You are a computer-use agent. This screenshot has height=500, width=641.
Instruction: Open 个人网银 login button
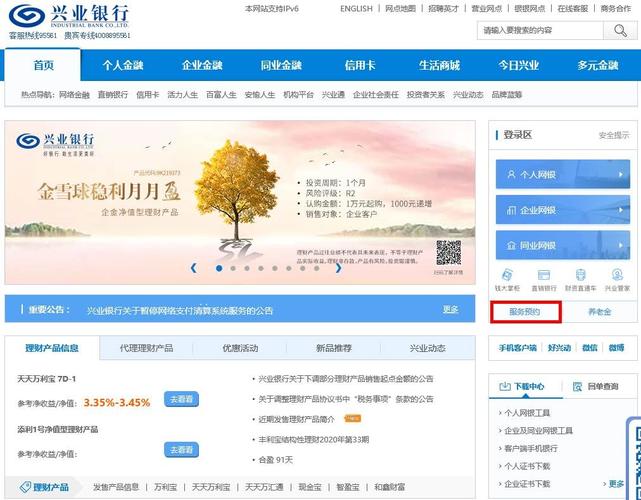(563, 174)
